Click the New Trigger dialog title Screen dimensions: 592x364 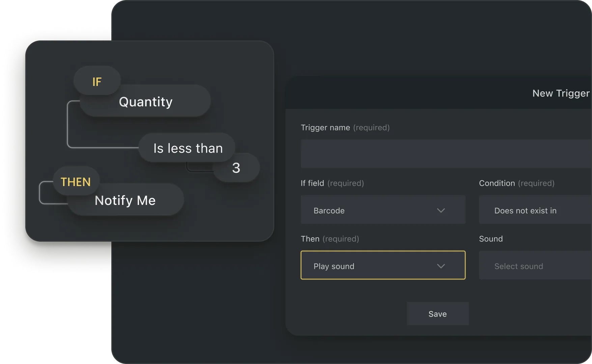tap(561, 93)
